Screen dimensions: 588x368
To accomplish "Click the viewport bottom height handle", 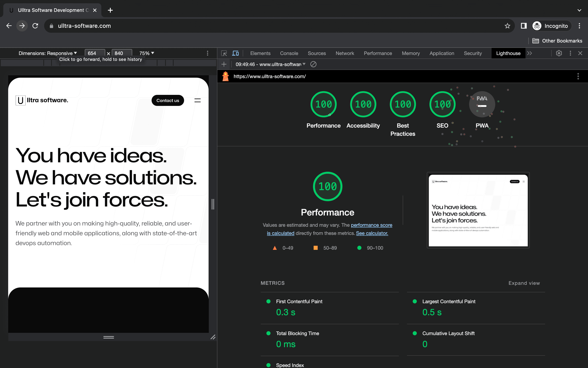I will [x=108, y=337].
